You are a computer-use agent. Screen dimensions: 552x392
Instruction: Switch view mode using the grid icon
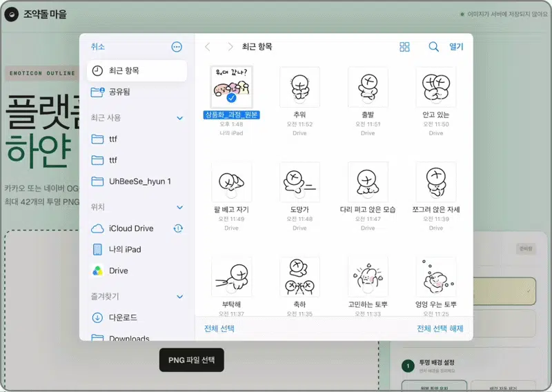[404, 47]
